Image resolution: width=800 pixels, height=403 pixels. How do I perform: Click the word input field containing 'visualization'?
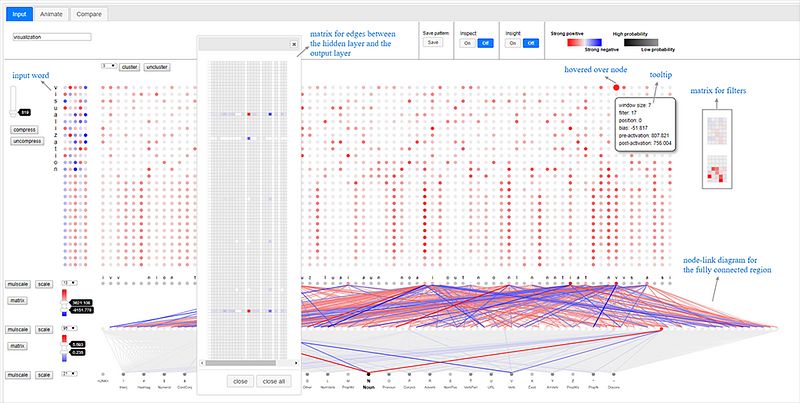pyautogui.click(x=50, y=37)
